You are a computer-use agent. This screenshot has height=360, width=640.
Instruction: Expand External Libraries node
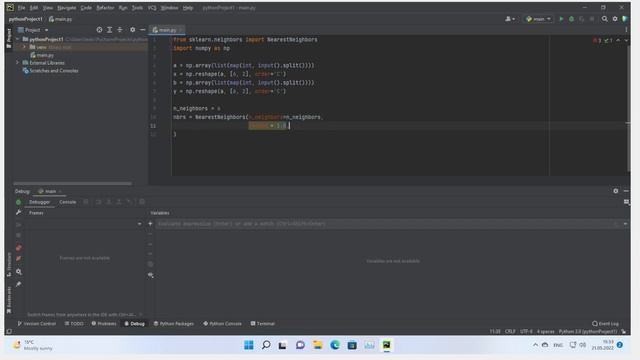[18, 63]
